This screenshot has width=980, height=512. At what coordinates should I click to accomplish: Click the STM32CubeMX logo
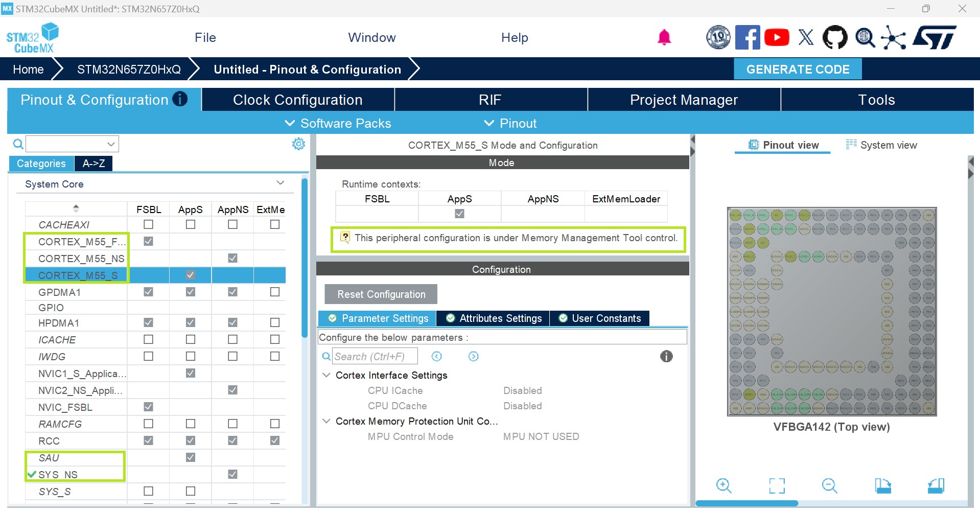(x=33, y=38)
